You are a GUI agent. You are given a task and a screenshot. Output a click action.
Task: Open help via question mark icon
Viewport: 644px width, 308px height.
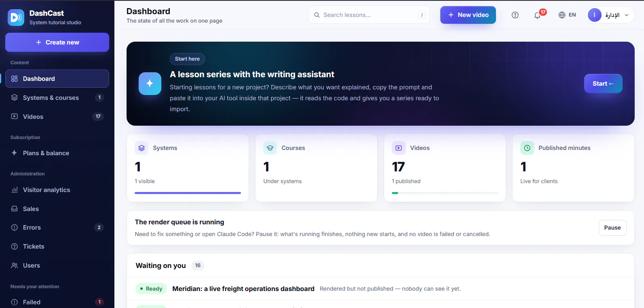click(x=515, y=15)
